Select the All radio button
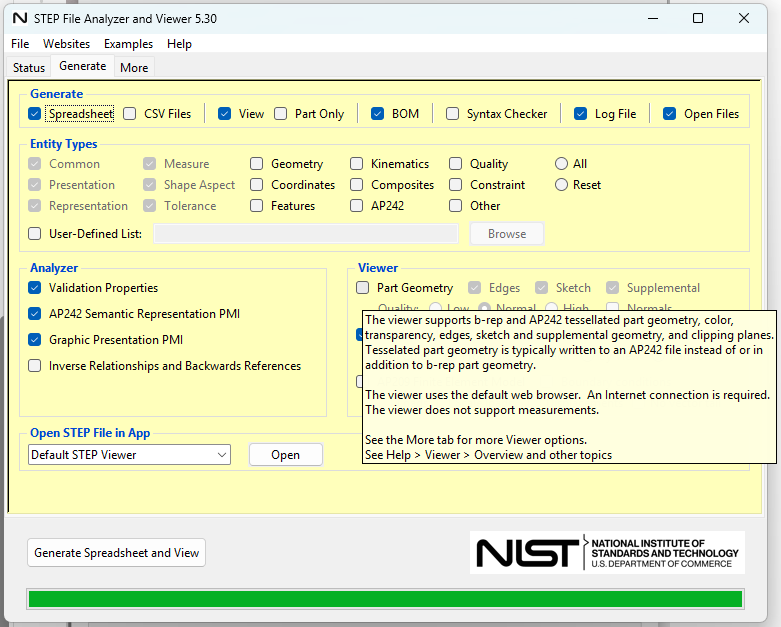 click(x=561, y=164)
